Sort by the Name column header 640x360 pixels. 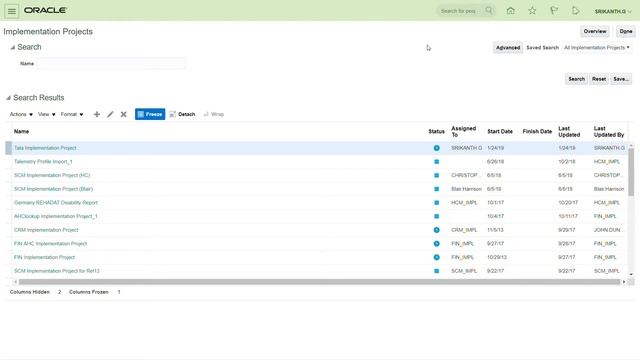tap(21, 131)
